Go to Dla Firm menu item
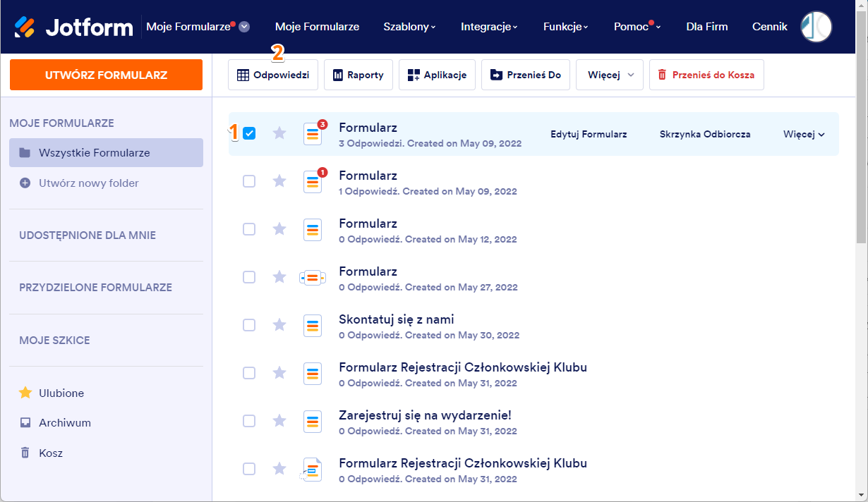Viewport: 868px width, 502px height. pyautogui.click(x=706, y=27)
